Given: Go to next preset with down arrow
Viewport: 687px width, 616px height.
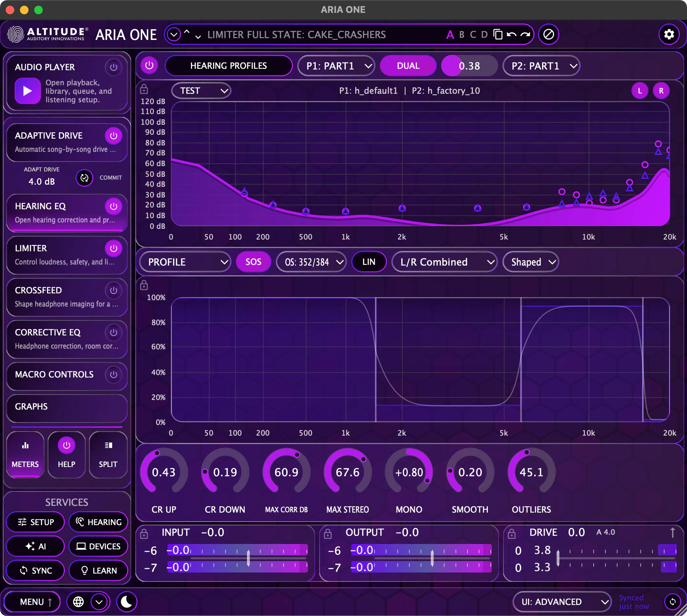Looking at the screenshot, I should pos(198,37).
